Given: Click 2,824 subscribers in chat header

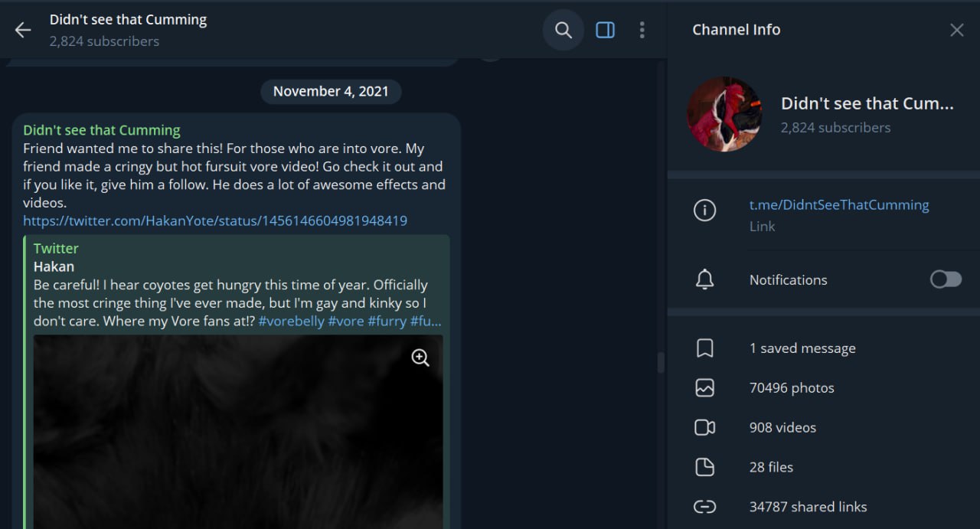Looking at the screenshot, I should pos(104,41).
